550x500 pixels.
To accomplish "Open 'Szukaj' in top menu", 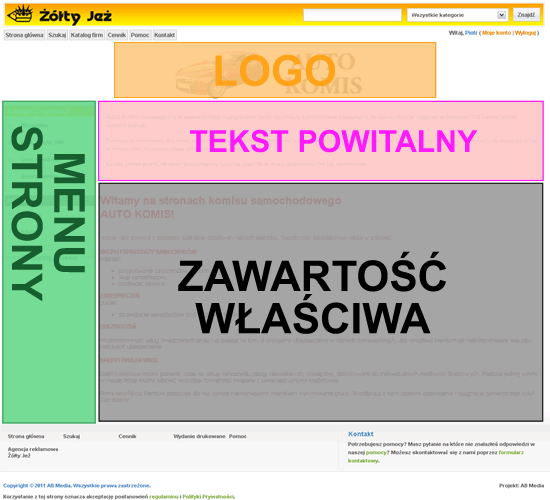I will pos(57,35).
